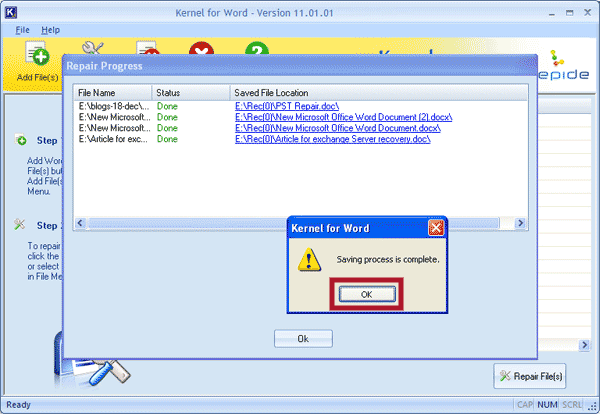
Task: Open the Article for exchange Server recovery.doc link
Action: [x=333, y=139]
